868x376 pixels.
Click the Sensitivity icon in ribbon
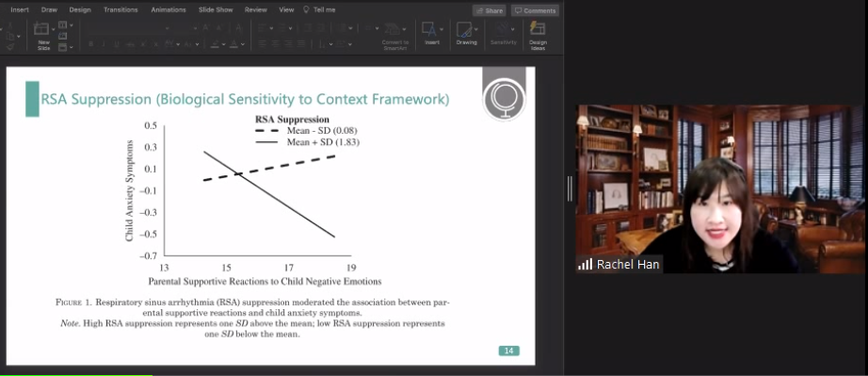point(503,29)
